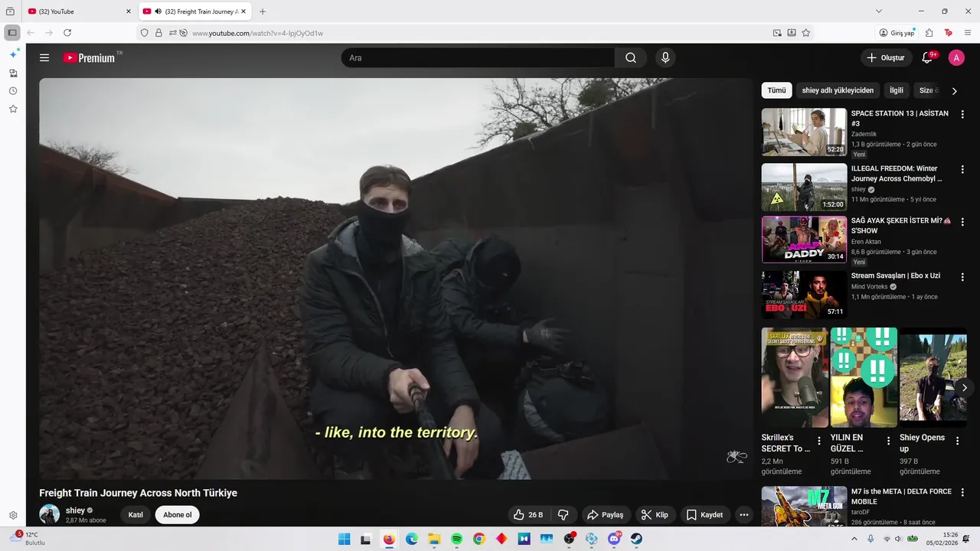Open SPACE STATION 13 video thumbnail
Viewport: 980px width, 551px height.
(x=804, y=132)
